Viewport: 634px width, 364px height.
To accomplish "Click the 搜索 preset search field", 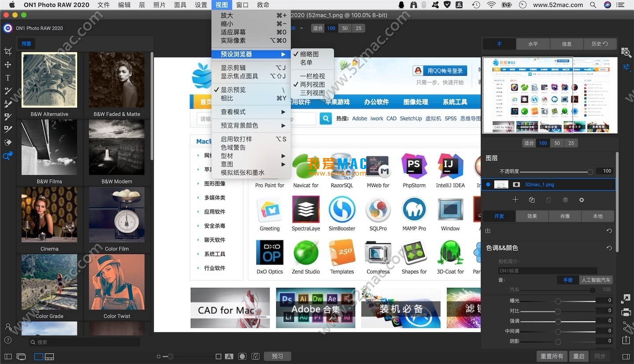I will tap(84, 342).
